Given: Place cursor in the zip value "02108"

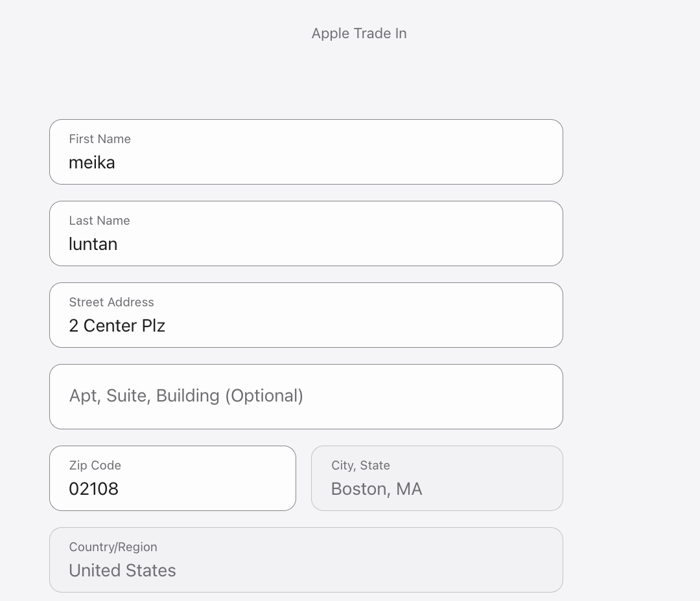Looking at the screenshot, I should (x=94, y=489).
